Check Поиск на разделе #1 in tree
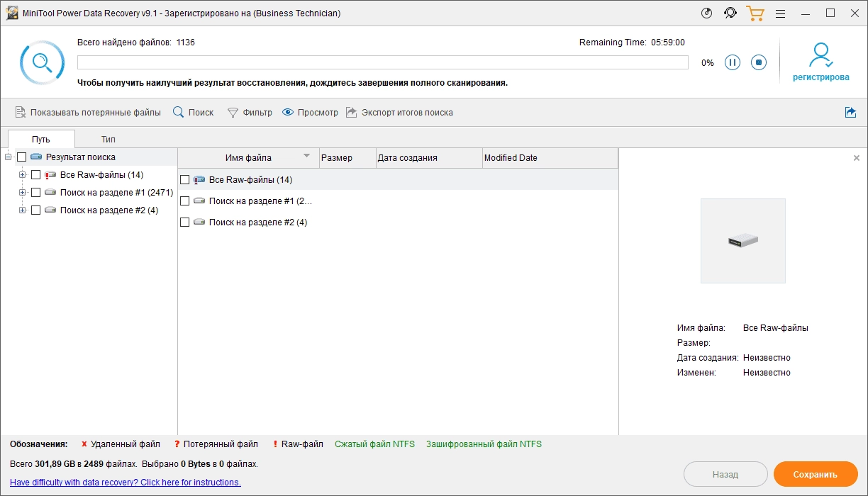 35,192
